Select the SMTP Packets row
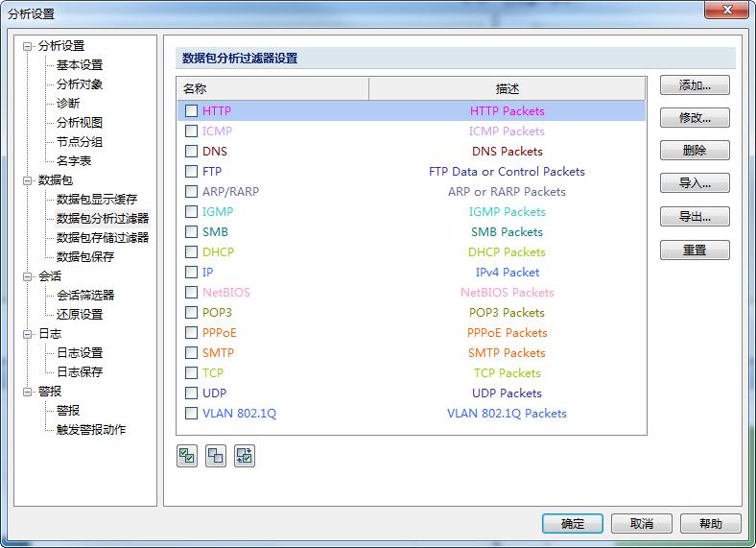 (x=507, y=353)
